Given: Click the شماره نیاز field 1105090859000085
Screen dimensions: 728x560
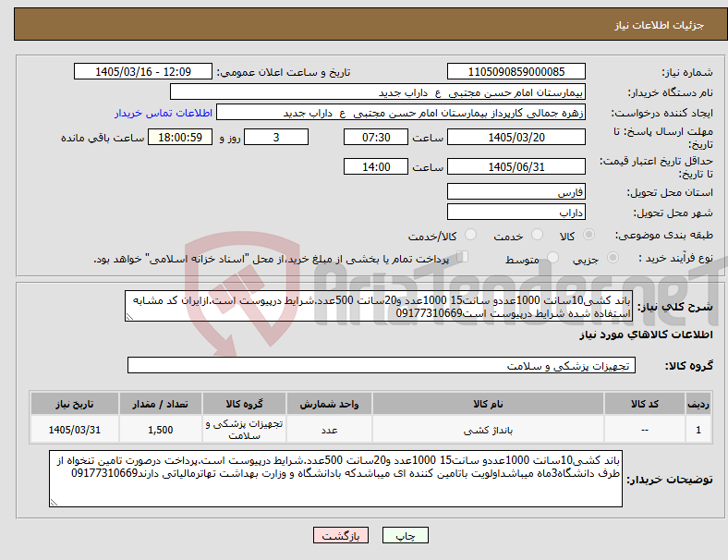Looking at the screenshot, I should [x=516, y=71].
